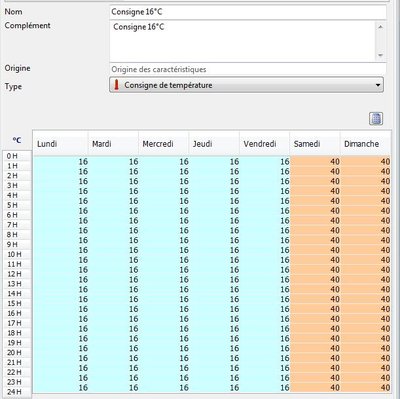
Task: Select the 20 H row header
Action: 17,353
